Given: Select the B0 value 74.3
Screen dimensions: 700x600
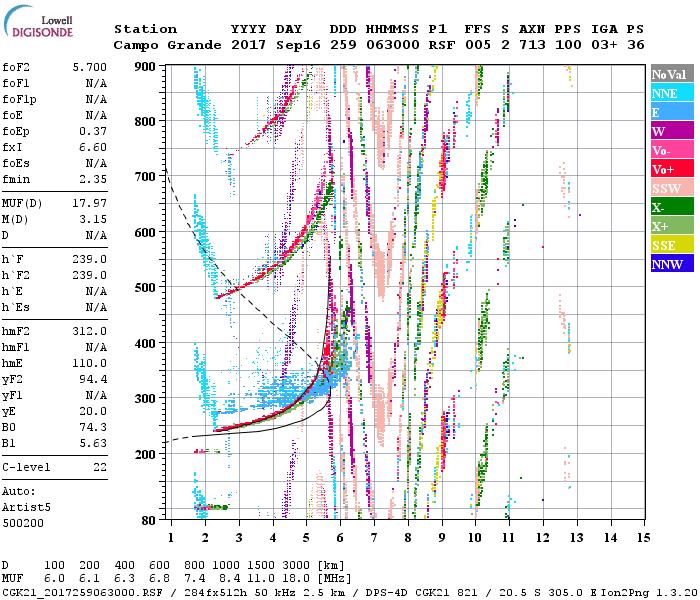Looking at the screenshot, I should [93, 427].
